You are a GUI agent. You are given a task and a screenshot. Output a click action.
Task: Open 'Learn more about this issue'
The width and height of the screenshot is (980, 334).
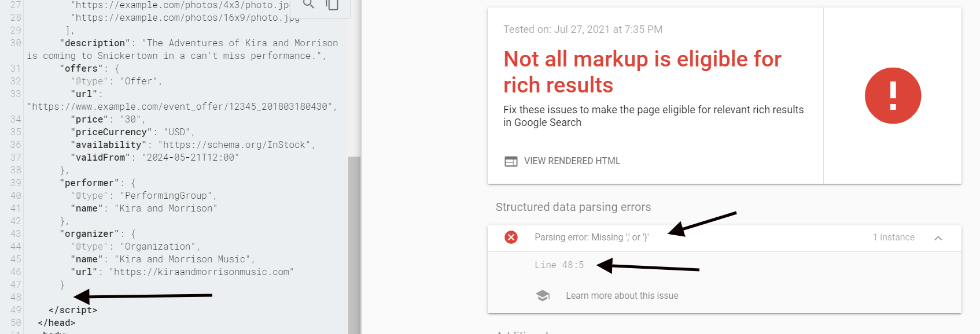(622, 296)
